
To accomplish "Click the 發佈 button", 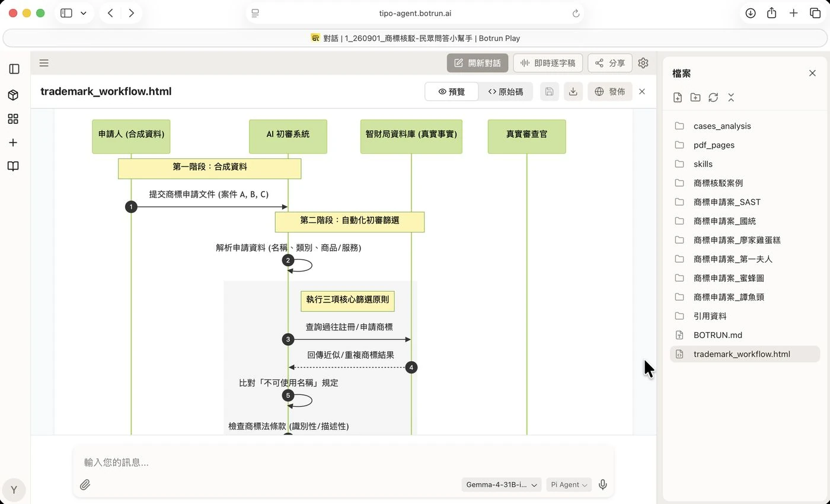I will point(610,91).
